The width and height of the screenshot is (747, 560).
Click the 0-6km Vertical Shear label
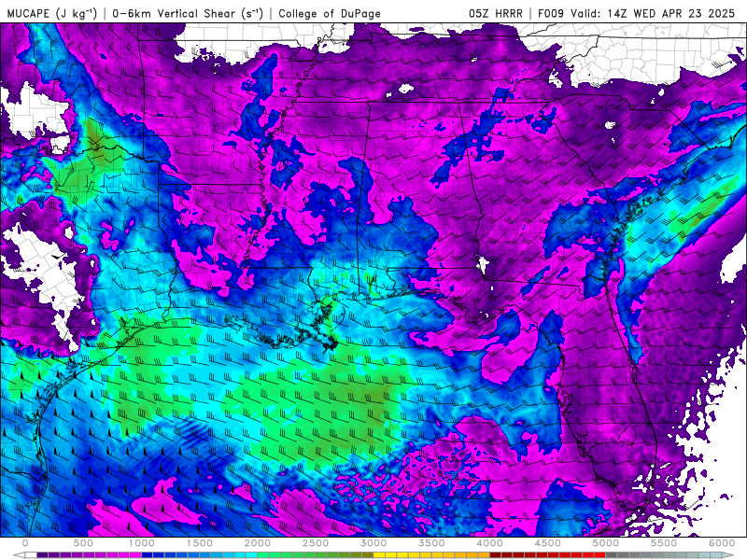point(188,13)
